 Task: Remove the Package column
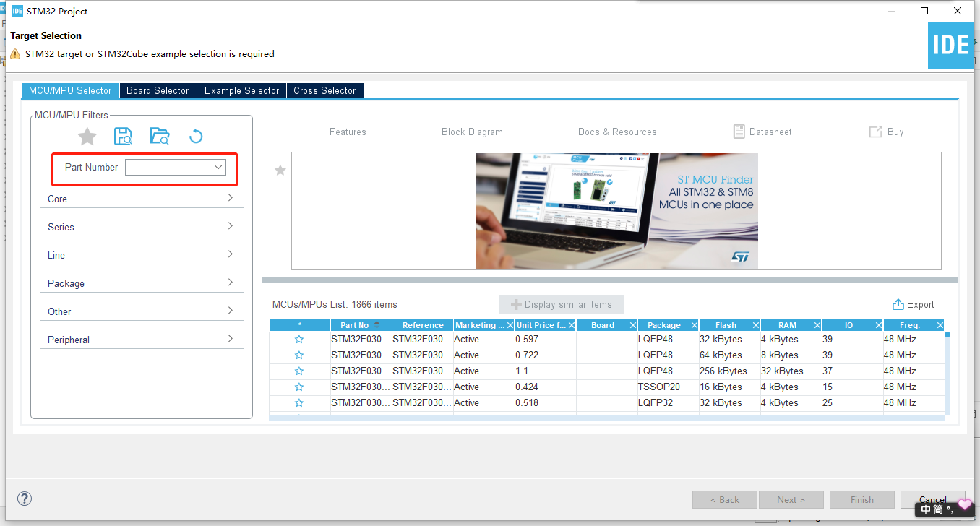[695, 325]
